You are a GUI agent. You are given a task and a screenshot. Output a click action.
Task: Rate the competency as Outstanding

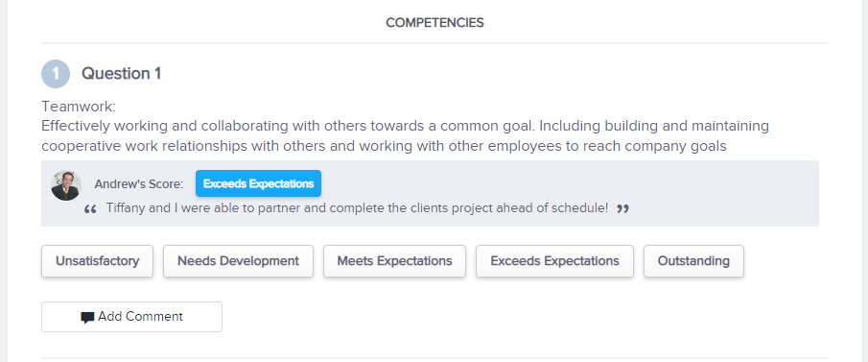[693, 261]
